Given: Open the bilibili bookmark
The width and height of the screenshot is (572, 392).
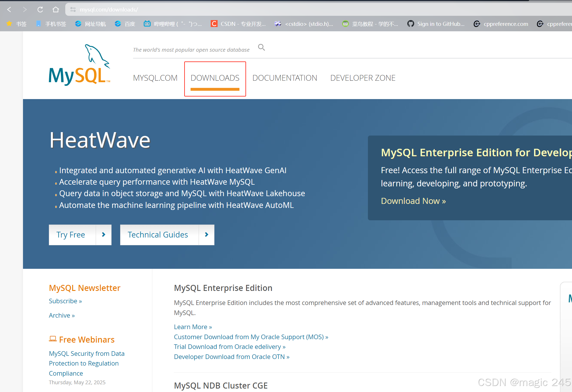Looking at the screenshot, I should (173, 24).
